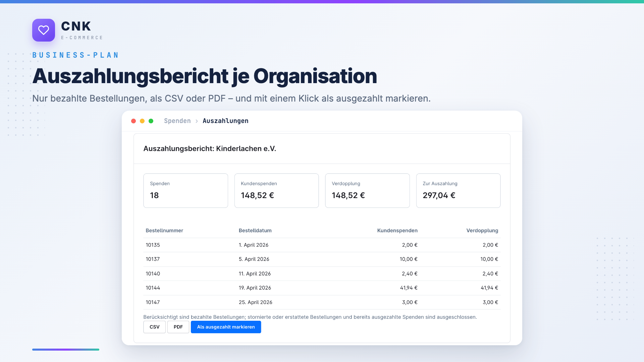Click the Auszahlungsbericht je Organisation headline
Image resolution: width=644 pixels, height=362 pixels.
click(205, 76)
